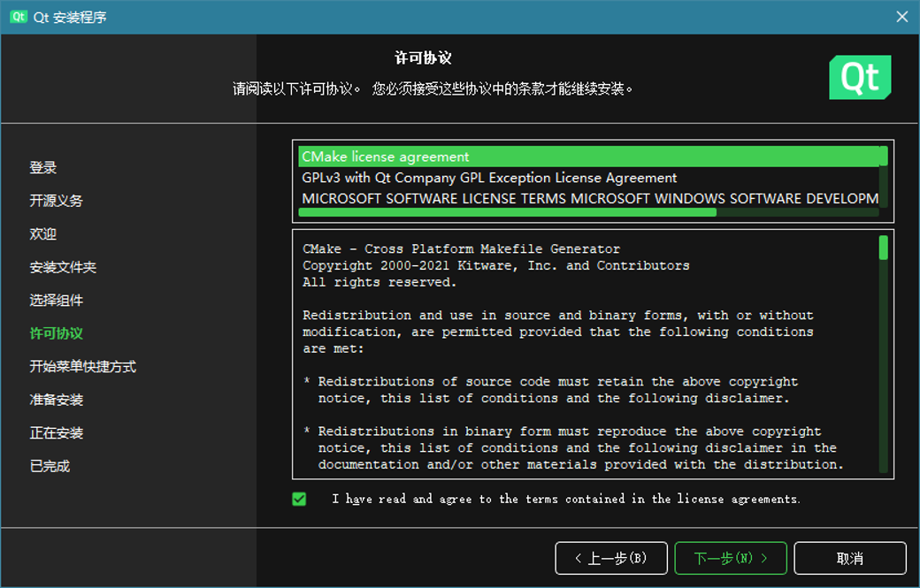Click the 已完成 step in the sidebar
The image size is (920, 588).
click(50, 466)
